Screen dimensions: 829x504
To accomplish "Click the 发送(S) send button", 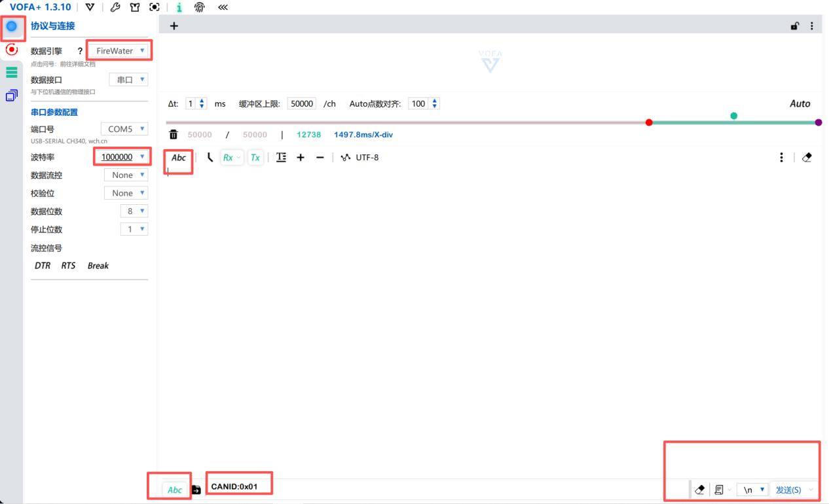I will point(788,490).
